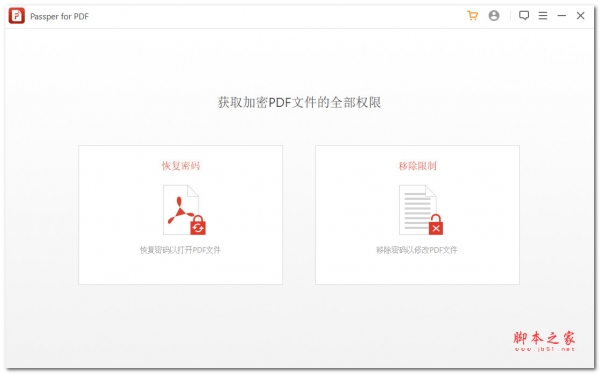Click the PDF lock refresh icon
Screen dimensions: 600x374
pyautogui.click(x=184, y=210)
